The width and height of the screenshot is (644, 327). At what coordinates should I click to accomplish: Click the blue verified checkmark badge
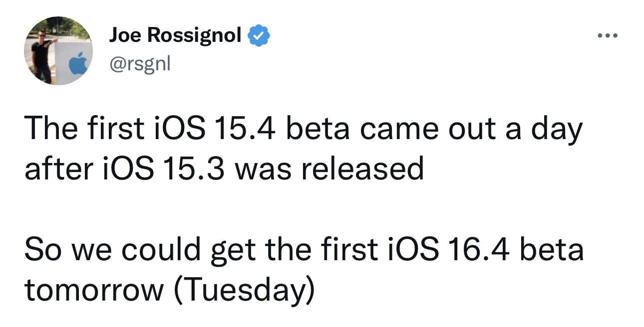[259, 35]
